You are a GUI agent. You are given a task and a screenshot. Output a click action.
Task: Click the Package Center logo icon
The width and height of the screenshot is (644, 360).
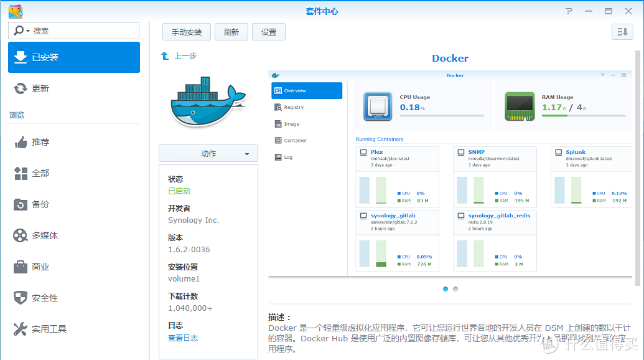click(x=16, y=11)
